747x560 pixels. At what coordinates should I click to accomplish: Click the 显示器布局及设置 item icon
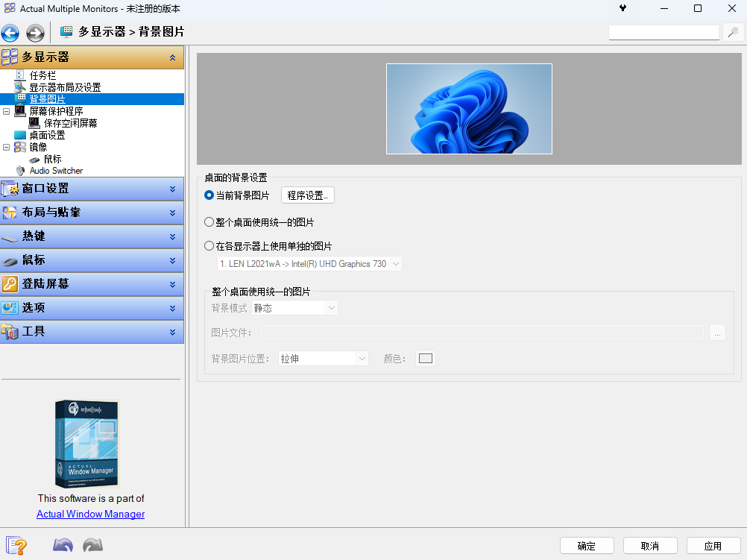20,87
